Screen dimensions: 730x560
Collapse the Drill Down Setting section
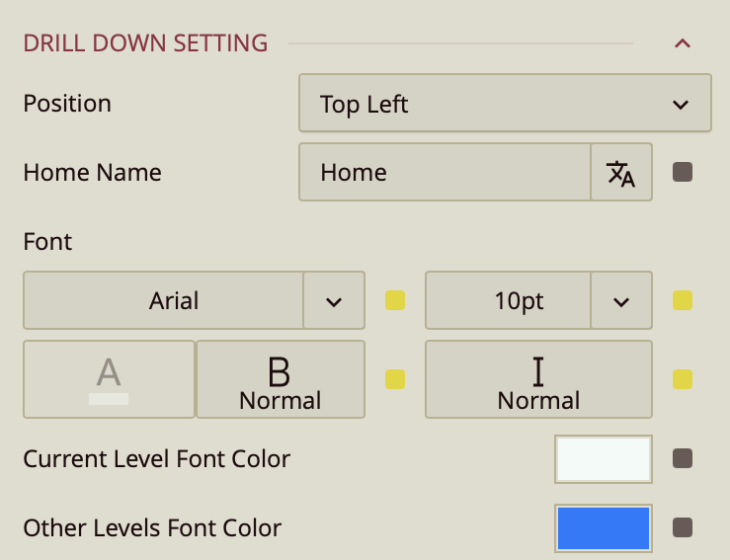coord(682,43)
